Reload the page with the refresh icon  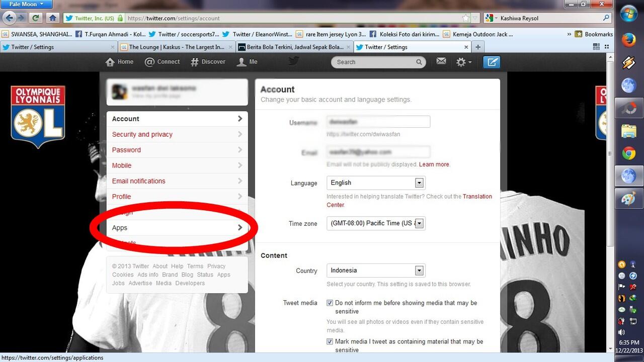36,18
